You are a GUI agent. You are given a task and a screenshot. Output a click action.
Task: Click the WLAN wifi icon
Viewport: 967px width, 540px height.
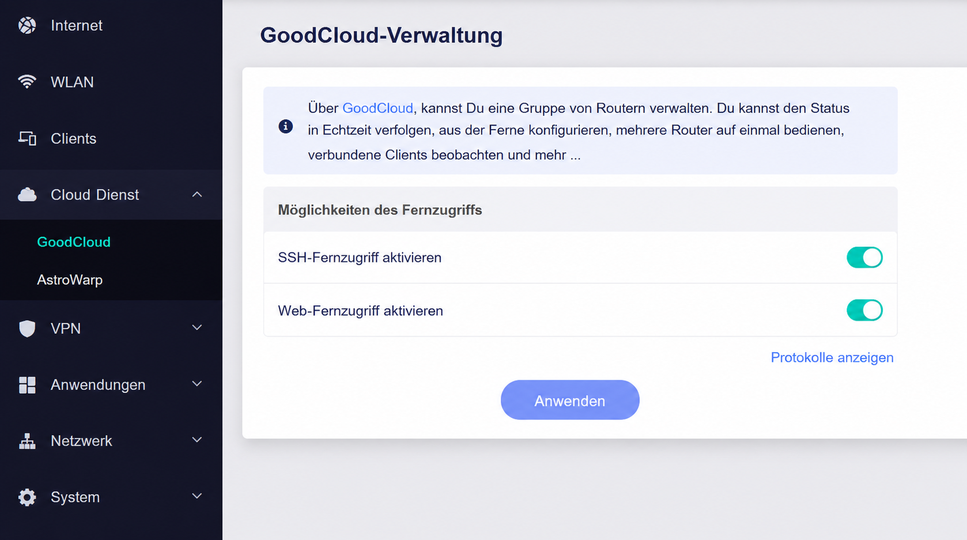27,81
